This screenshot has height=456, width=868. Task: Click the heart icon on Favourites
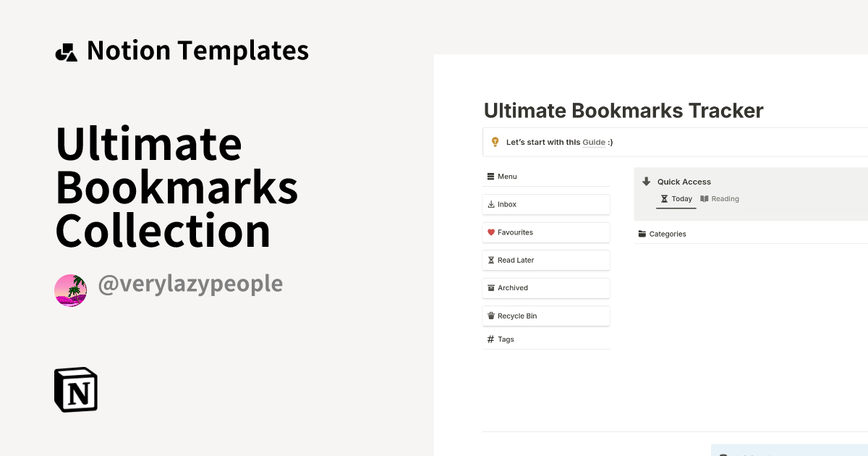click(490, 232)
